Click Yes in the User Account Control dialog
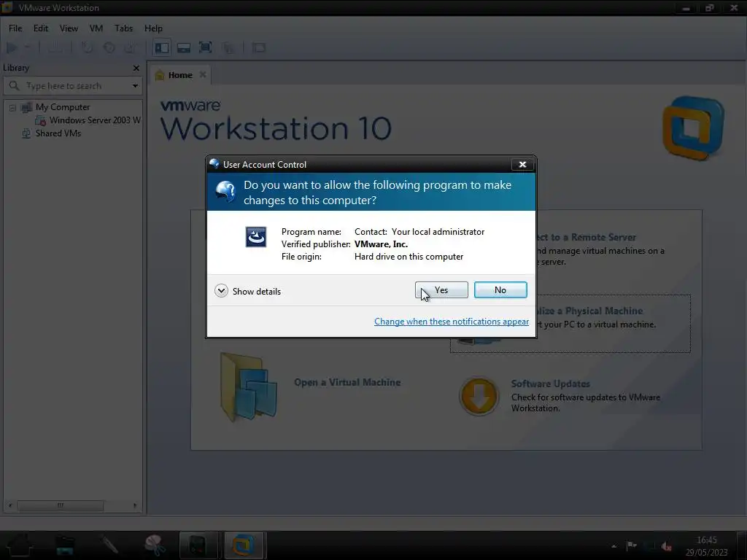 coord(441,290)
